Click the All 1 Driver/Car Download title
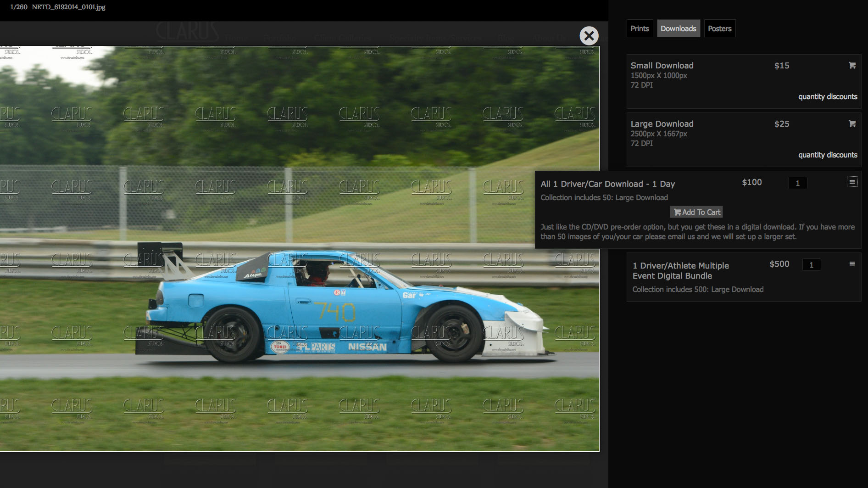868x488 pixels. pos(607,184)
